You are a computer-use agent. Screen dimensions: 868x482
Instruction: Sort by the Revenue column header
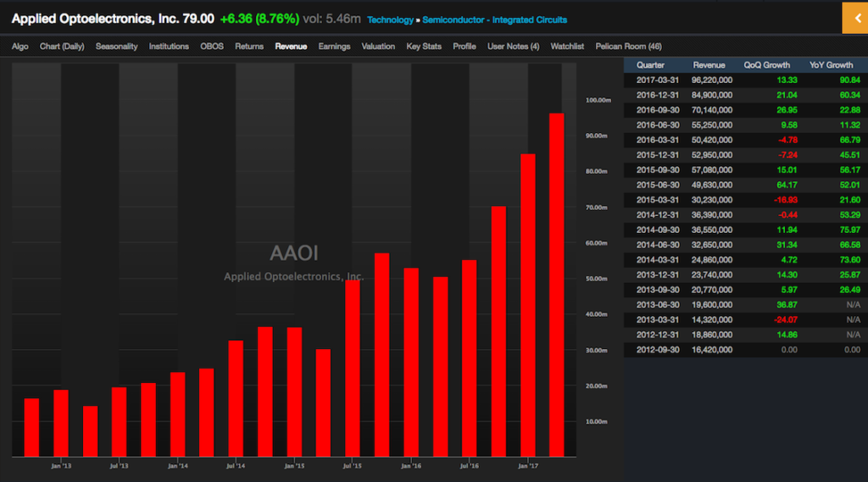[x=709, y=65]
